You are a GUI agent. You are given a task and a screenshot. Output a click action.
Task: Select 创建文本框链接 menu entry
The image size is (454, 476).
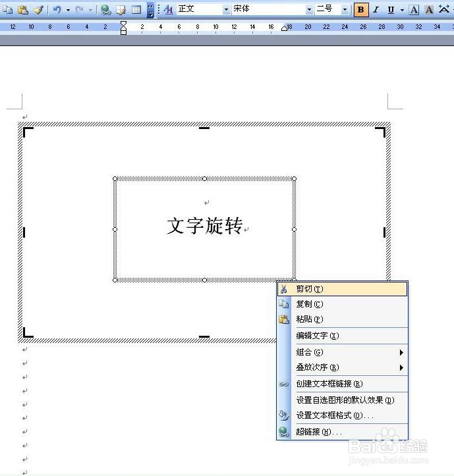343,384
